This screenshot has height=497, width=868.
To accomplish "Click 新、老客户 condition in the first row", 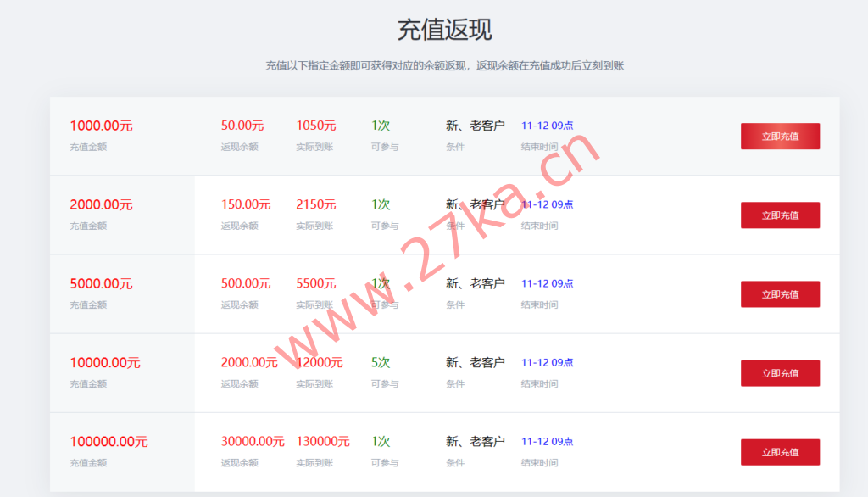I will pyautogui.click(x=475, y=126).
